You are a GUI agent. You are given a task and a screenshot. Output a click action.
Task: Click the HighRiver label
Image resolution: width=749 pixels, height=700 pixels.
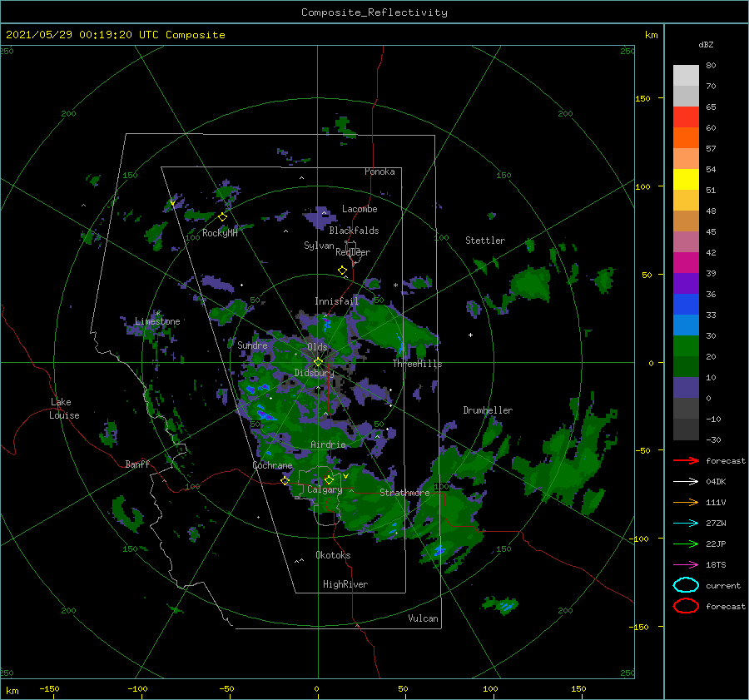tap(345, 584)
